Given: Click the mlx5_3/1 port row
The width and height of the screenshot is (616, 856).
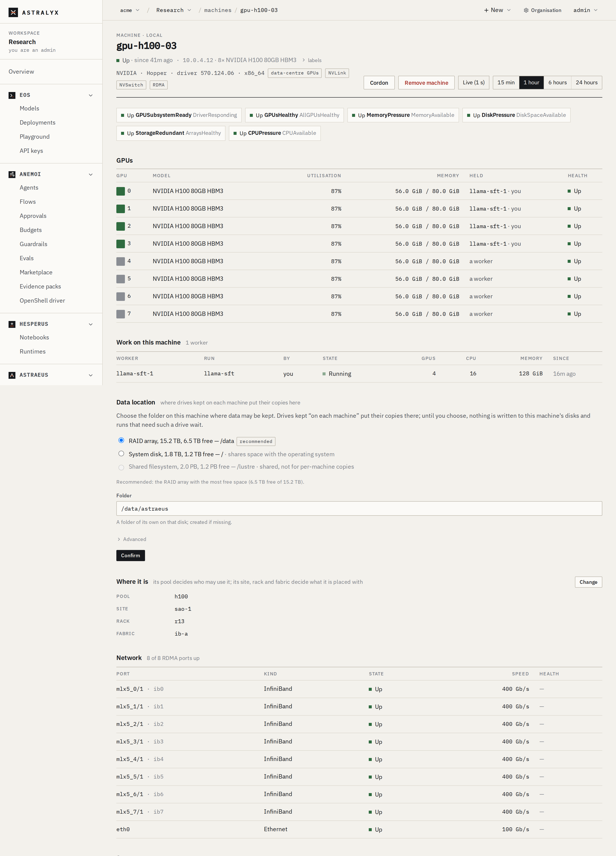Looking at the screenshot, I should click(x=359, y=742).
